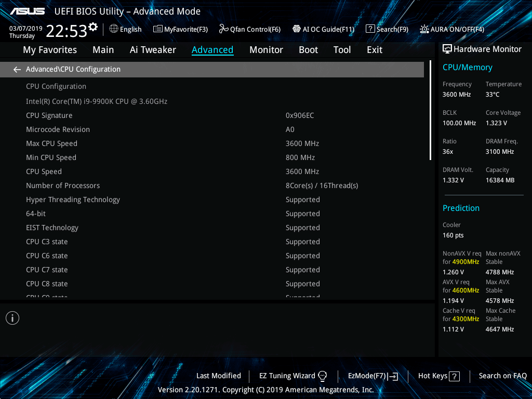
Task: Select the EIST Technology row
Action: coord(212,228)
